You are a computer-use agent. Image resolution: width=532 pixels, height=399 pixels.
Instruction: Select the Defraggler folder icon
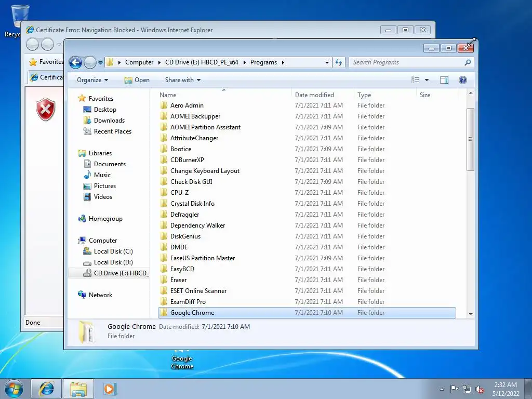[164, 214]
